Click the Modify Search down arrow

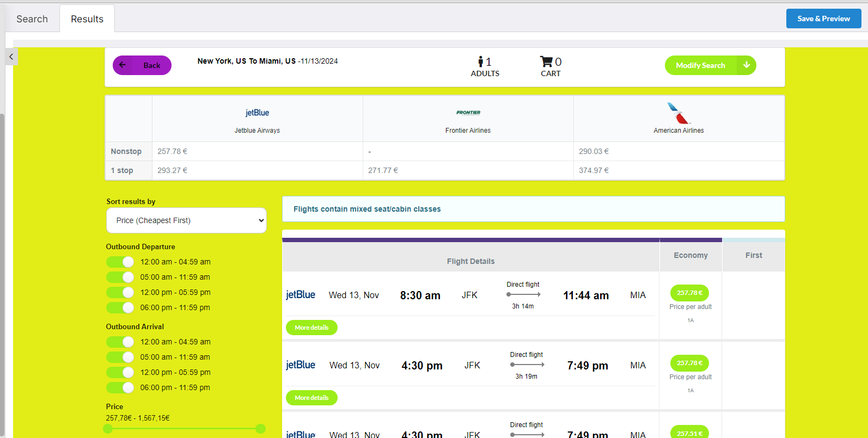pyautogui.click(x=747, y=65)
